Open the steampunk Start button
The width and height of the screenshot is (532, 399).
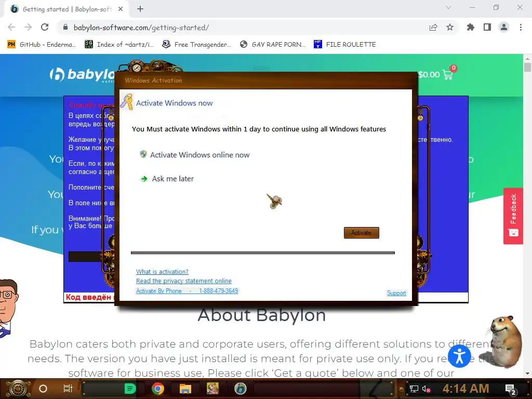coord(18,389)
